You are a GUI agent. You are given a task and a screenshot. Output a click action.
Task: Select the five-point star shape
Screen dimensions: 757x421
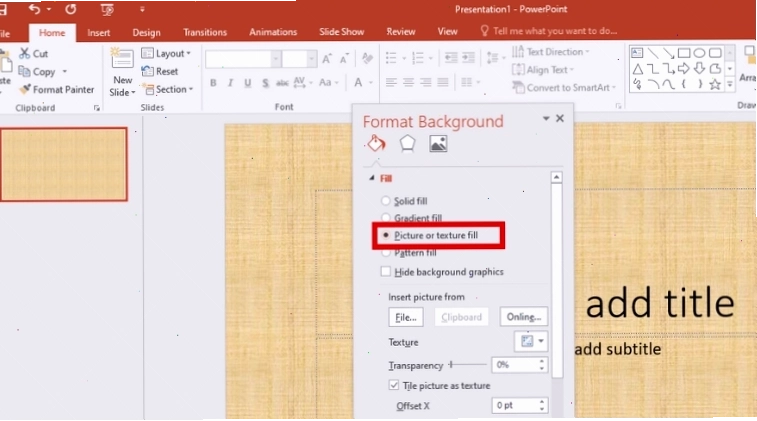715,84
